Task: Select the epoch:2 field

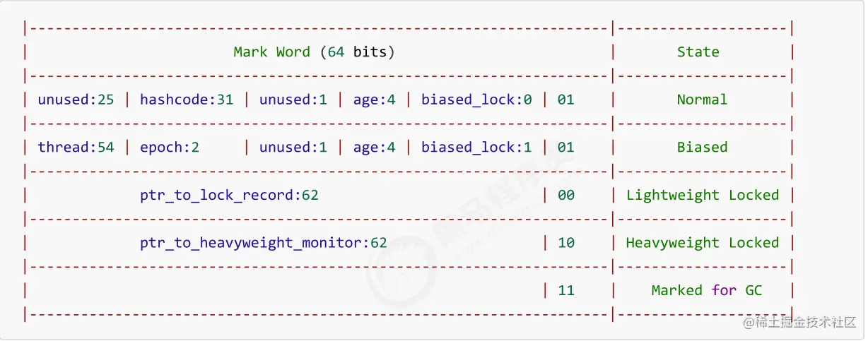Action: (x=170, y=148)
